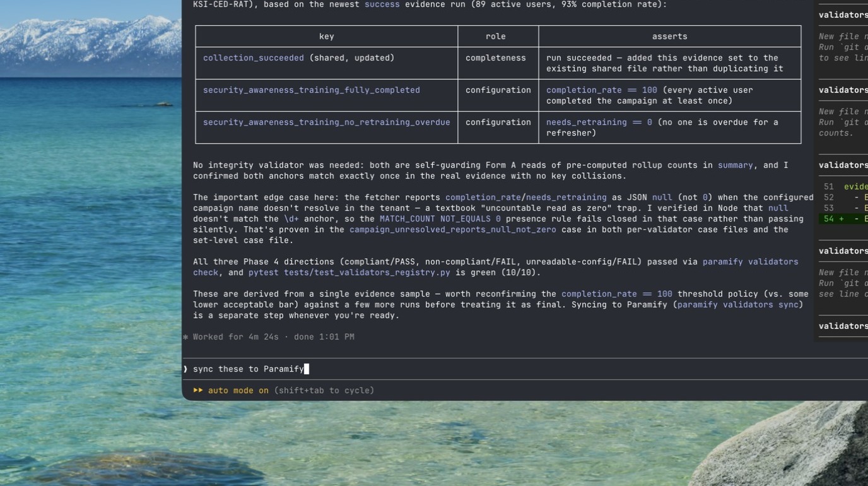Screen dimensions: 868x486
Task: Click the double-arrow auto mode icon
Action: 198,391
